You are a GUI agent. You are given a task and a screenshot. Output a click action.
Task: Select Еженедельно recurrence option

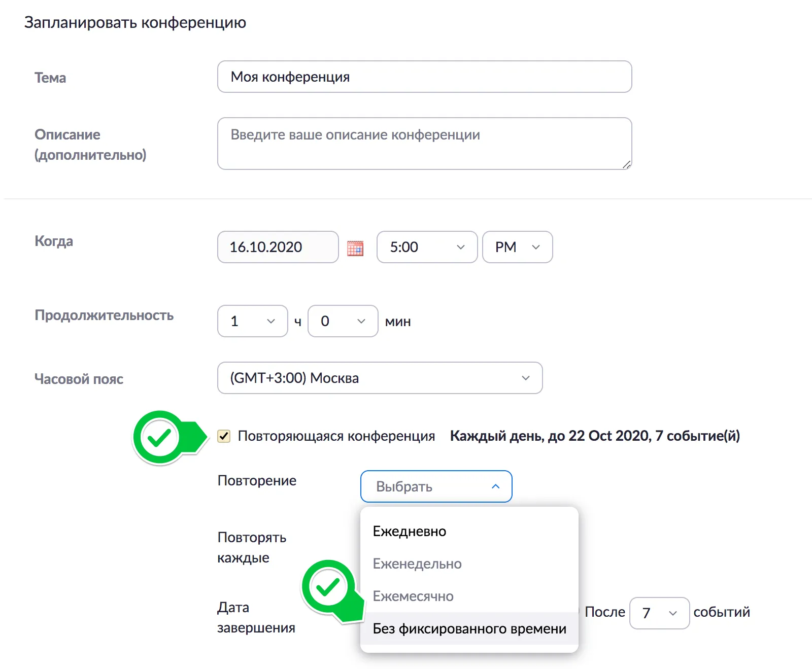tap(417, 564)
